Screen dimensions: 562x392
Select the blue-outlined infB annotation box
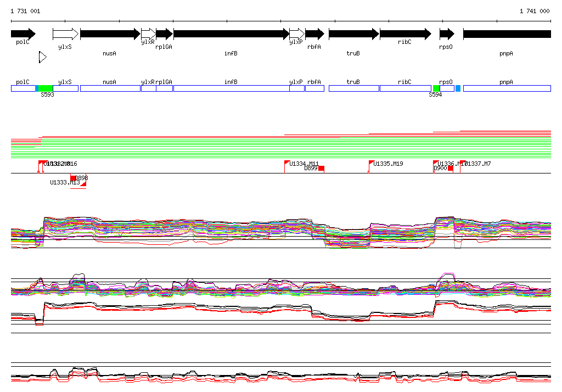(231, 88)
